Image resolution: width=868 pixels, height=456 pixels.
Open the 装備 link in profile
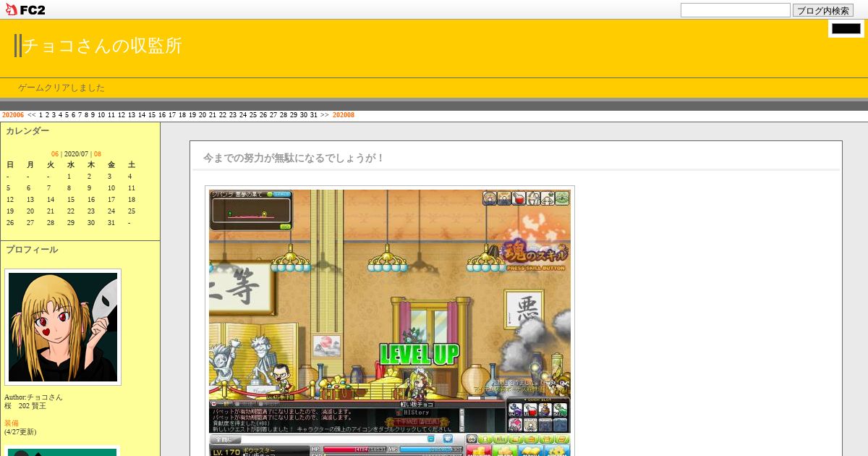[12, 423]
